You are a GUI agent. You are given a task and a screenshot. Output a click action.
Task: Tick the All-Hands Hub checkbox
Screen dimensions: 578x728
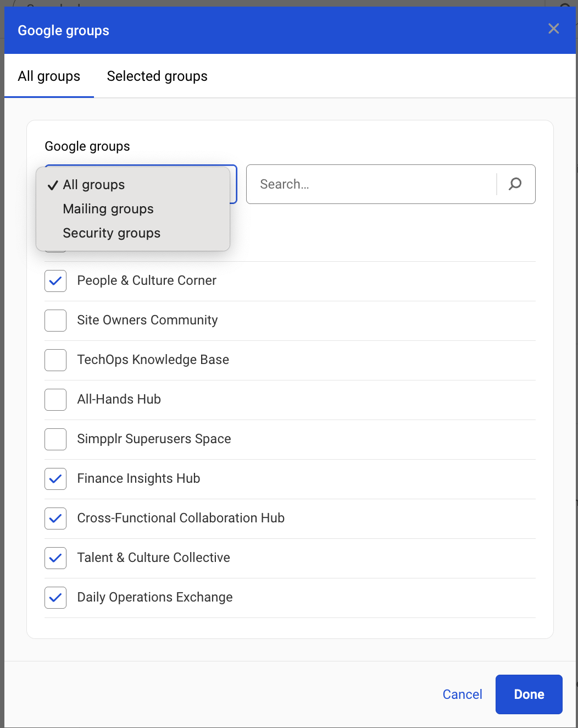[55, 400]
